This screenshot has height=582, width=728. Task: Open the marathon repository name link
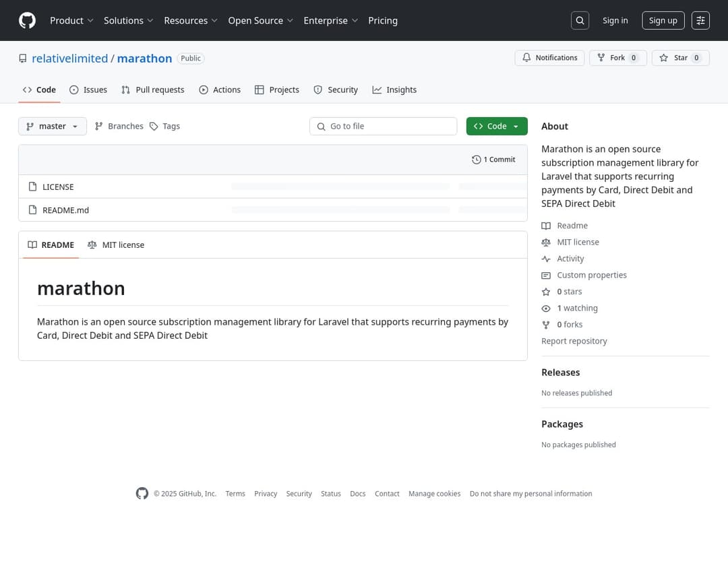[144, 59]
